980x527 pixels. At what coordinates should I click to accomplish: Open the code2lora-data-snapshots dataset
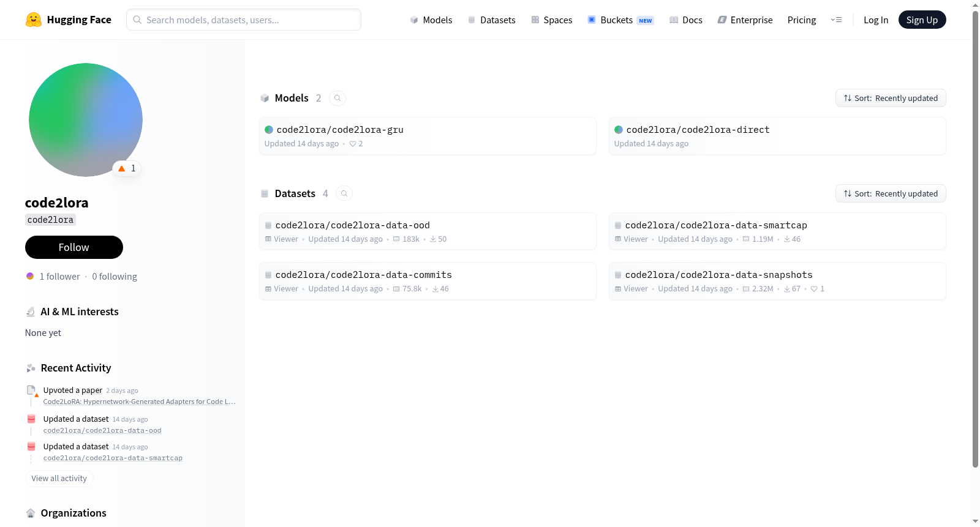[777, 281]
